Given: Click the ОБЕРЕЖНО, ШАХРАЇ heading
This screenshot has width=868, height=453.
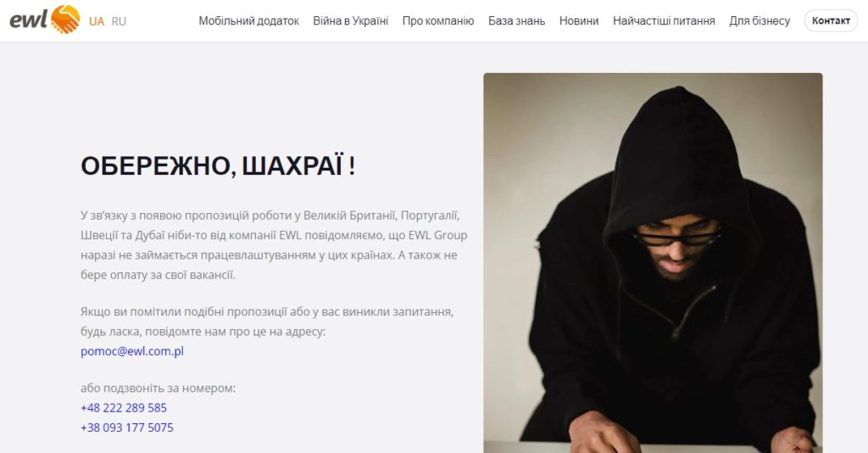Looking at the screenshot, I should click(x=218, y=165).
